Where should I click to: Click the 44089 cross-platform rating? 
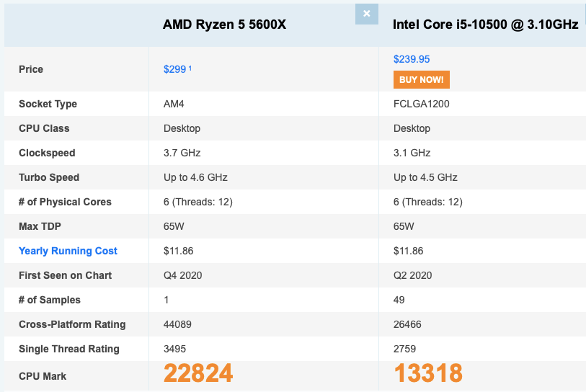pyautogui.click(x=178, y=324)
